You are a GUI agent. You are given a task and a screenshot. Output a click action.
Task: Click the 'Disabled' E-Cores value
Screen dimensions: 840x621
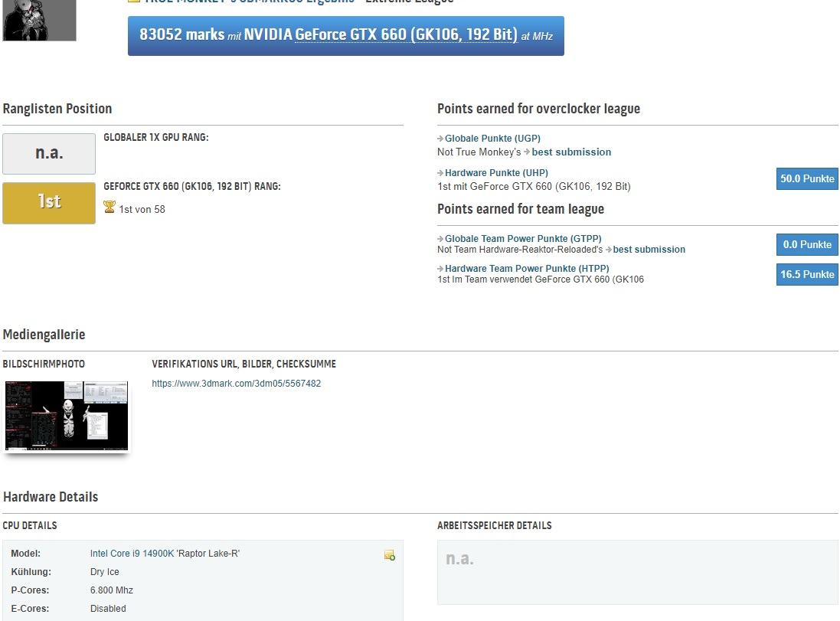(x=108, y=608)
